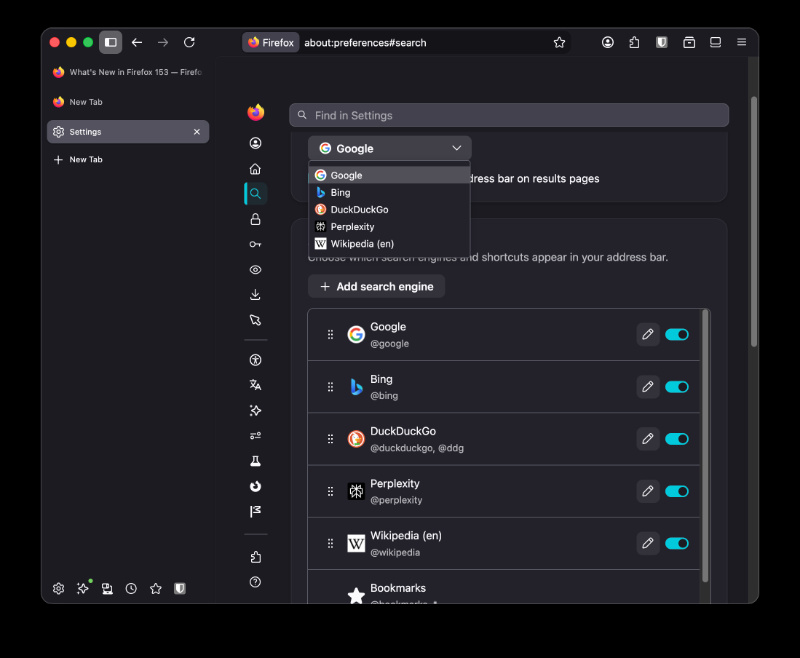Click the Firefox identity badge in address bar
The width and height of the screenshot is (800, 658).
tap(270, 43)
